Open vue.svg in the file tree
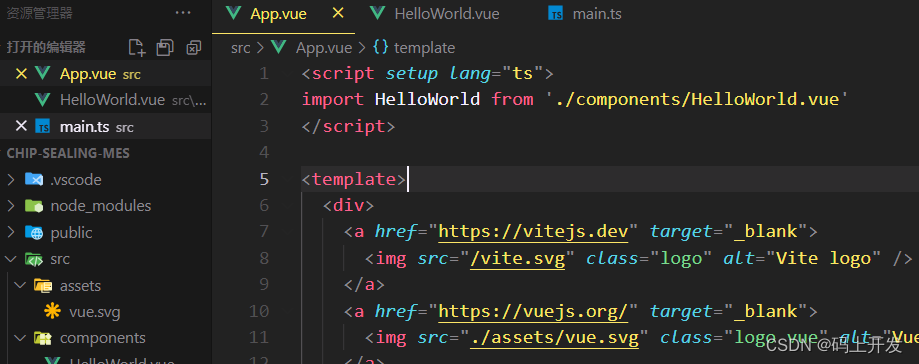The height and width of the screenshot is (364, 919). tap(94, 312)
